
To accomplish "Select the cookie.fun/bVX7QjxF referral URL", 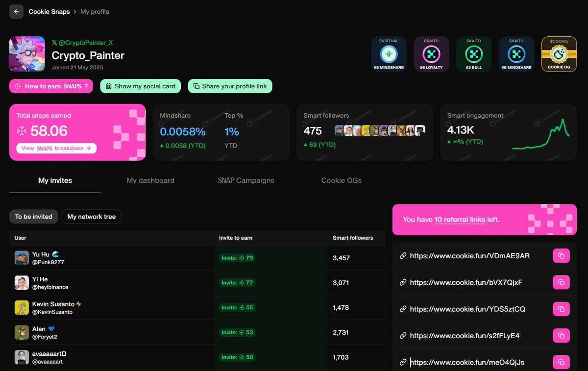I will click(x=466, y=282).
